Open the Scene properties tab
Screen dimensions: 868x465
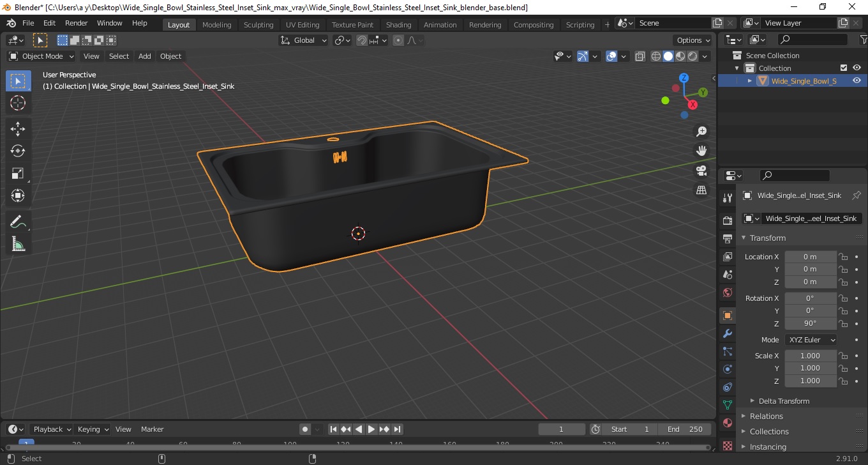tap(727, 275)
